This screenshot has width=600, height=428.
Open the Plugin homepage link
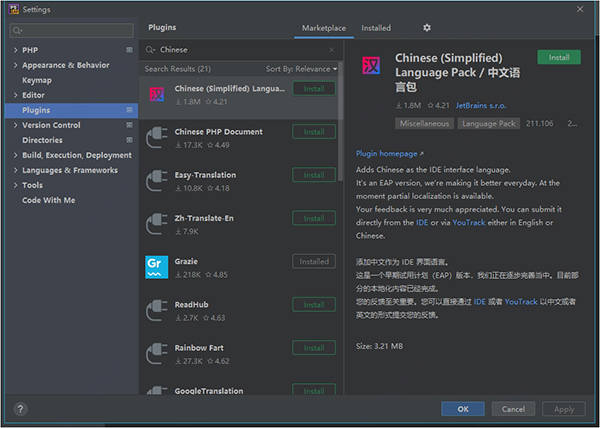(389, 154)
